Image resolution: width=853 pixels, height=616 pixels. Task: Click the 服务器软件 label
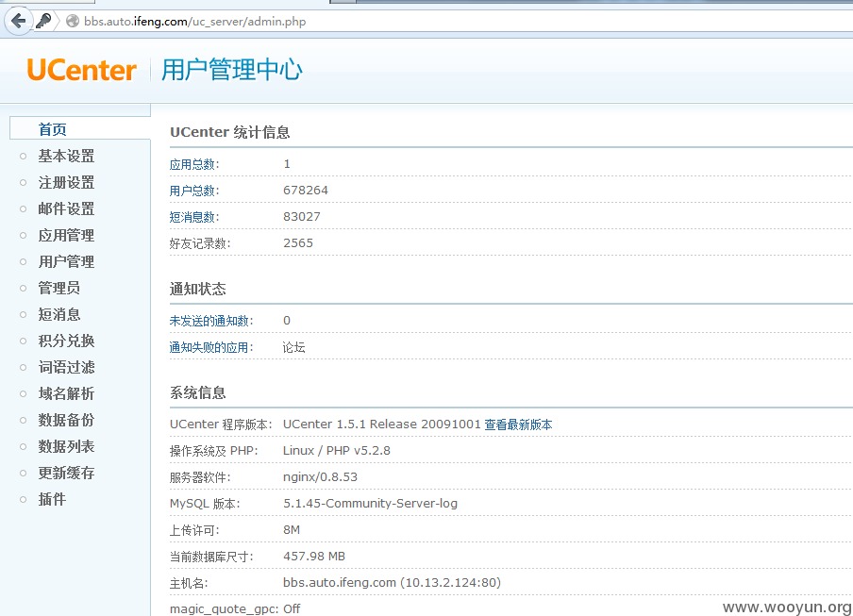[x=200, y=477]
